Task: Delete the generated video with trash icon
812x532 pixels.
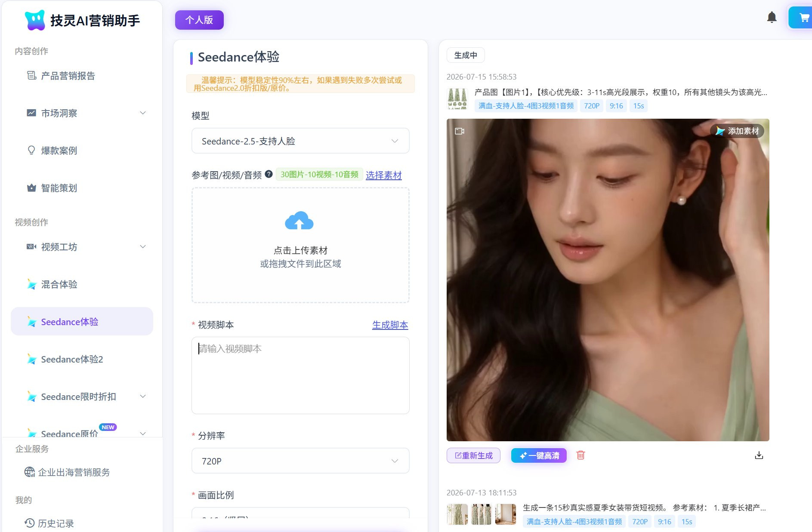Action: [x=580, y=455]
